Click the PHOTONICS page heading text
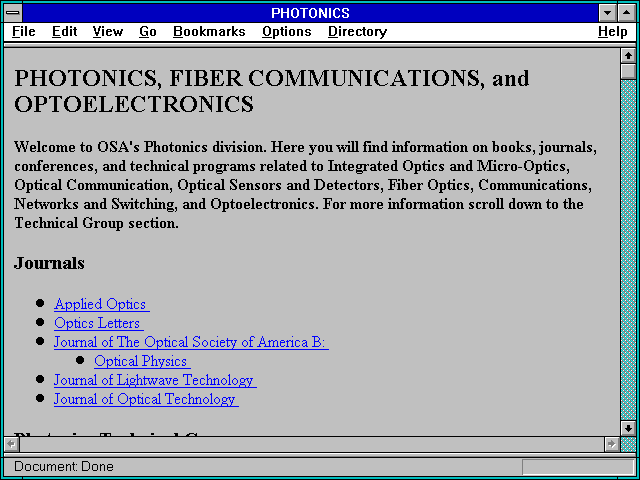The height and width of the screenshot is (480, 640). [271, 91]
